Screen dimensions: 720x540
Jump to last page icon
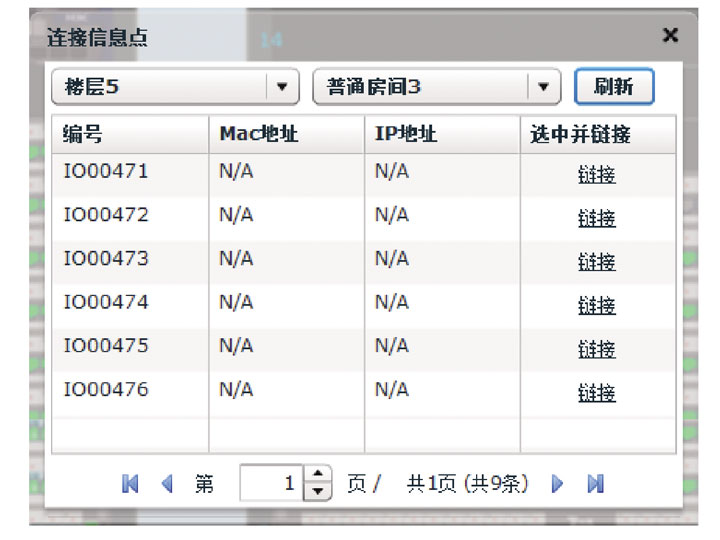595,484
